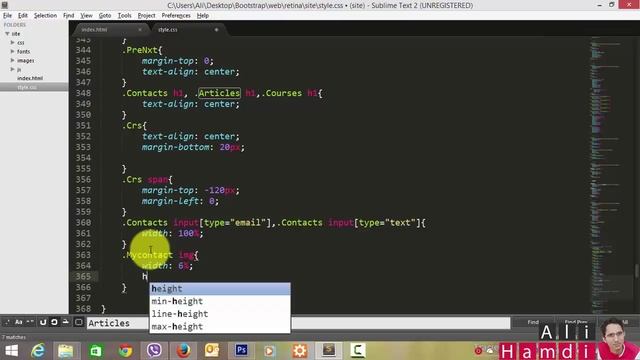Toggle whole word search option

point(30,322)
